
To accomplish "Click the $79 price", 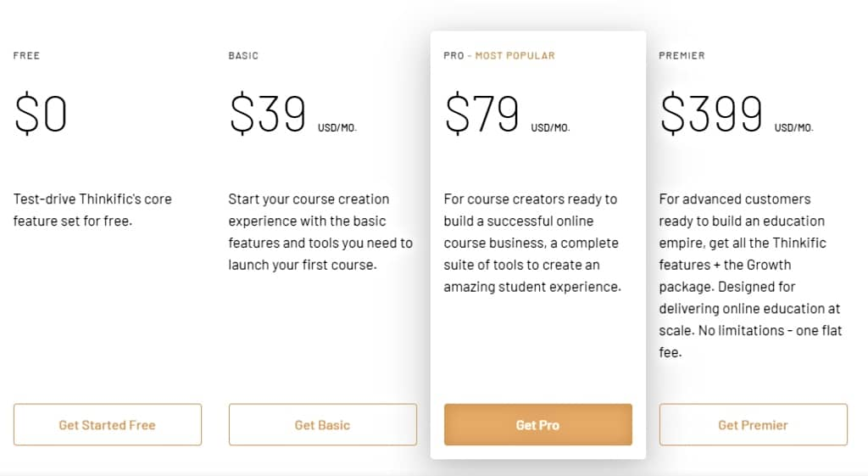I will (x=482, y=114).
